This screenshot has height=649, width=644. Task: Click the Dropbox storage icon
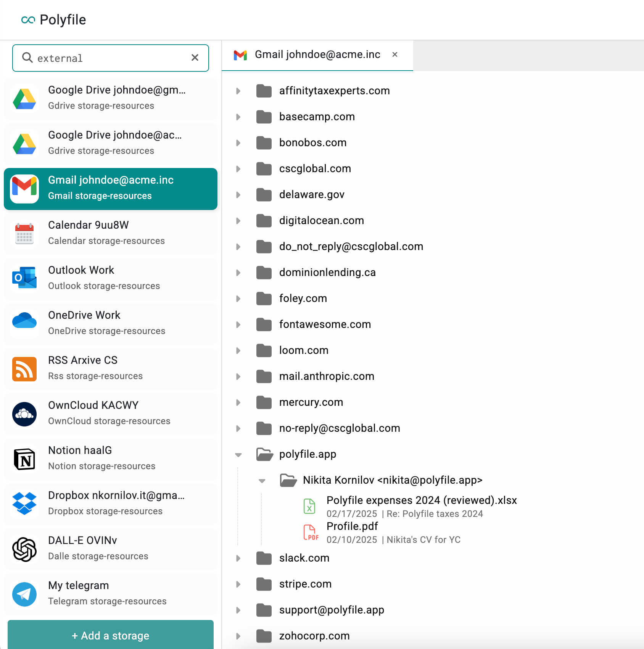click(x=24, y=504)
